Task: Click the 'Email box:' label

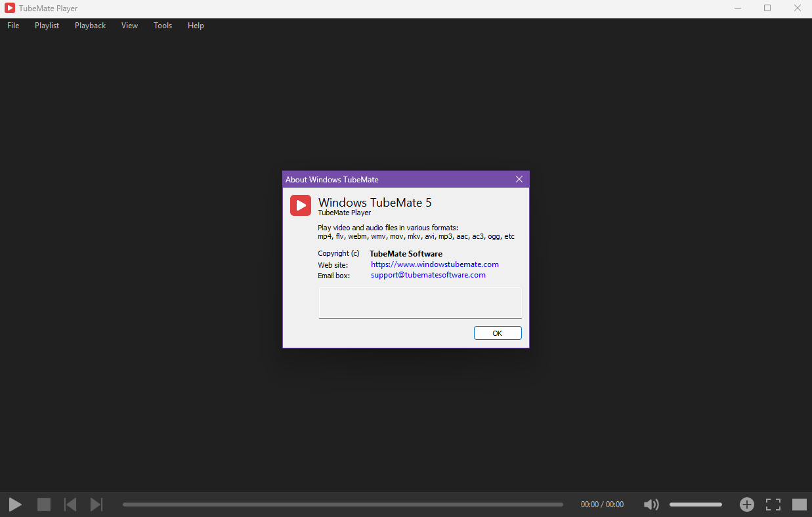Action: [x=334, y=276]
